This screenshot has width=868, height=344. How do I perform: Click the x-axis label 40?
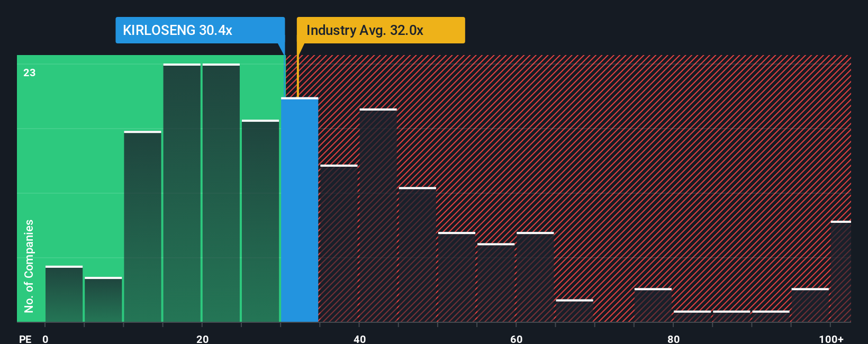[359, 339]
